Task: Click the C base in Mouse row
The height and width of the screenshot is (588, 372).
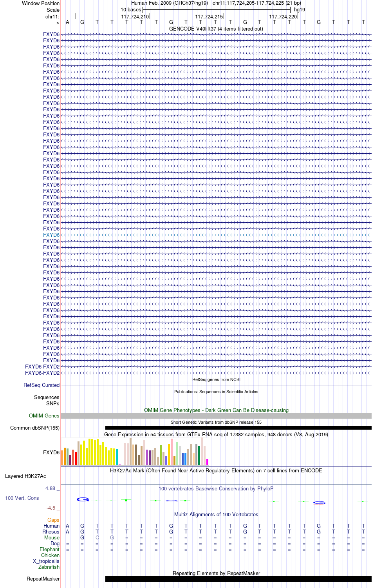Action: [97, 537]
